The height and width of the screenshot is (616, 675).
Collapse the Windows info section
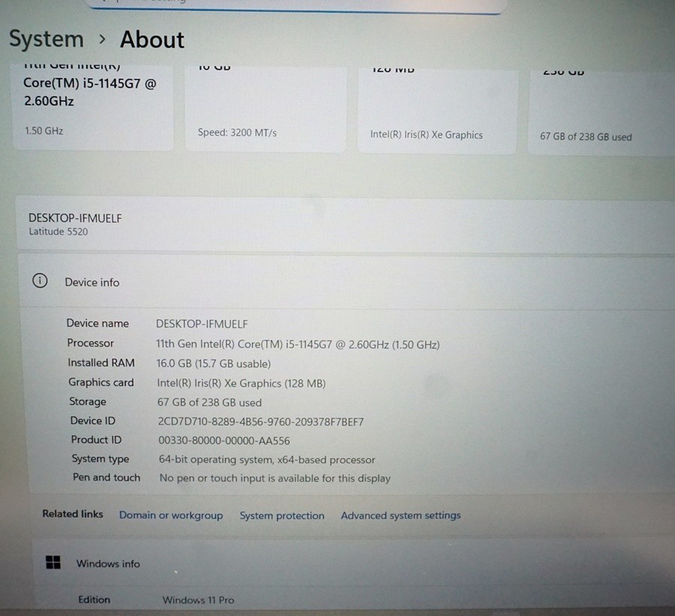(x=353, y=563)
